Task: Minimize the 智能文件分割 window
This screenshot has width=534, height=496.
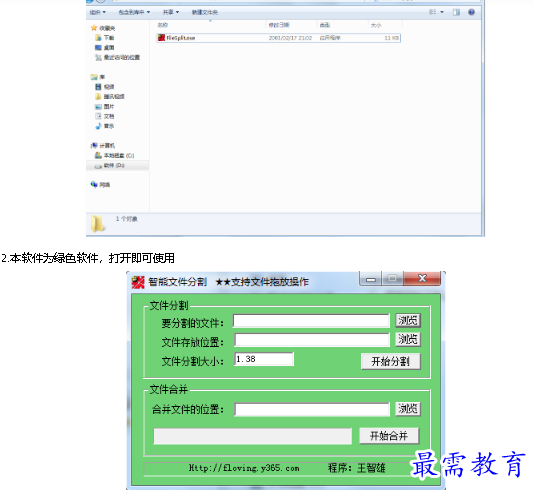Action: [371, 279]
